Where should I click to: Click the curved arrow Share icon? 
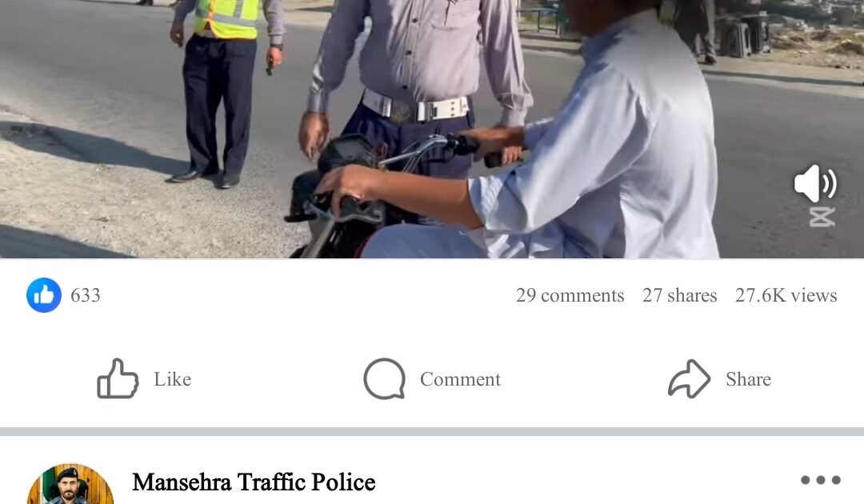(x=689, y=378)
